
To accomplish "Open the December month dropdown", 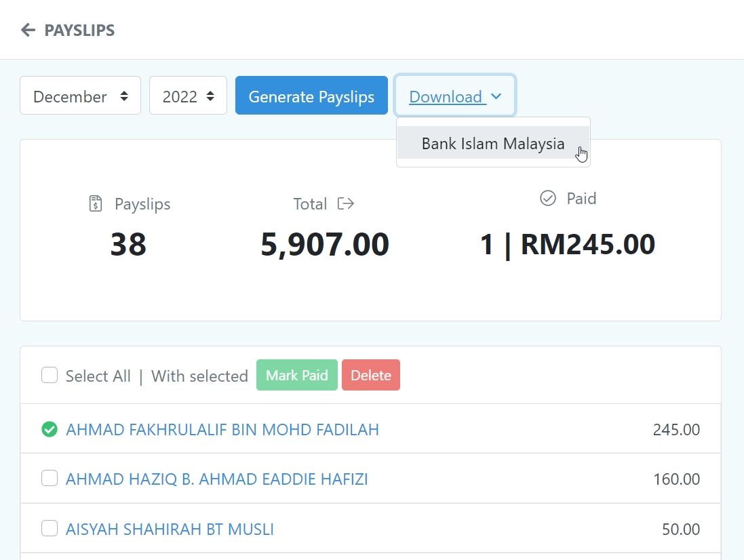I will pyautogui.click(x=80, y=96).
